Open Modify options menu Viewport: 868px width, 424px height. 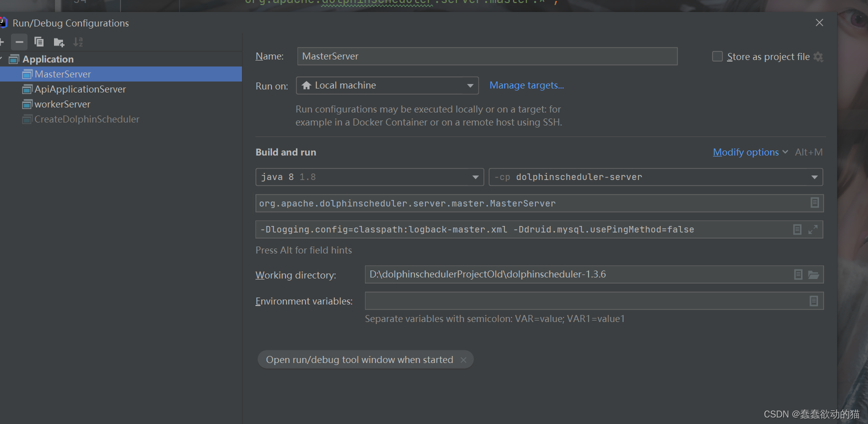pyautogui.click(x=750, y=152)
